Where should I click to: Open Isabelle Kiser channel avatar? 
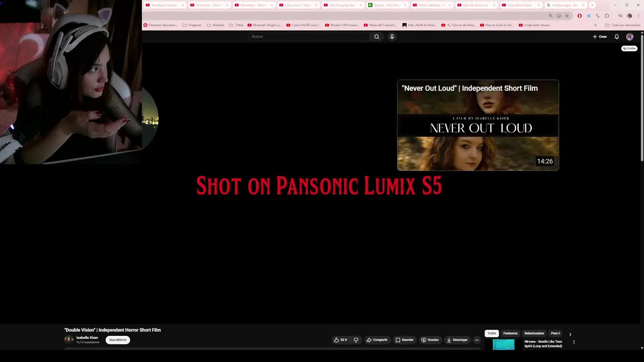69,339
